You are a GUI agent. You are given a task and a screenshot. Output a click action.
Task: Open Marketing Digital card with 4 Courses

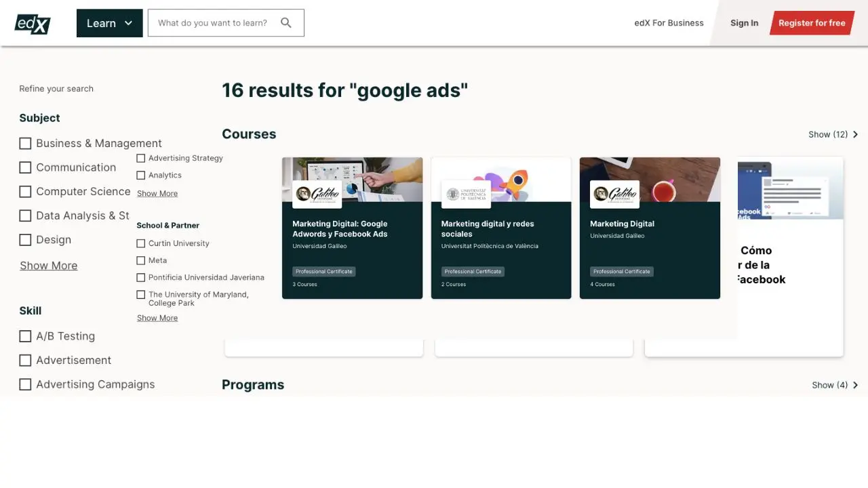[x=650, y=228]
